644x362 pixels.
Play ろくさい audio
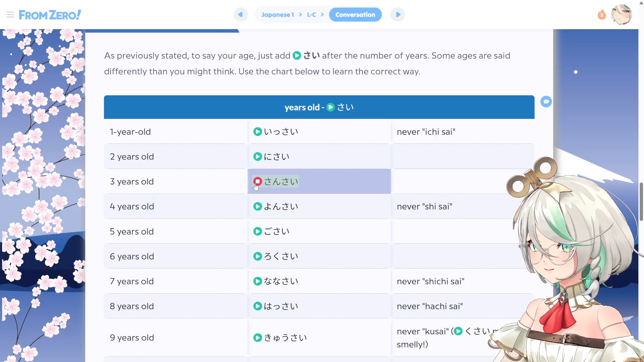(258, 256)
